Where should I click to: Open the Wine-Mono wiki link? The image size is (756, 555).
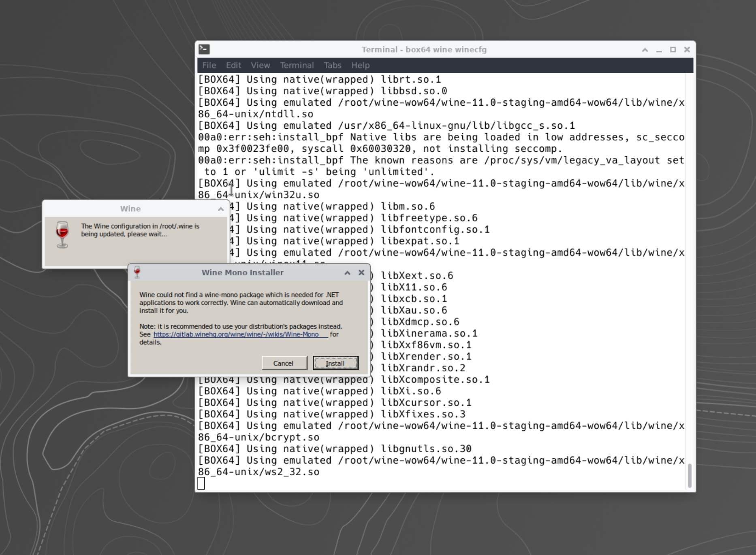click(x=236, y=334)
